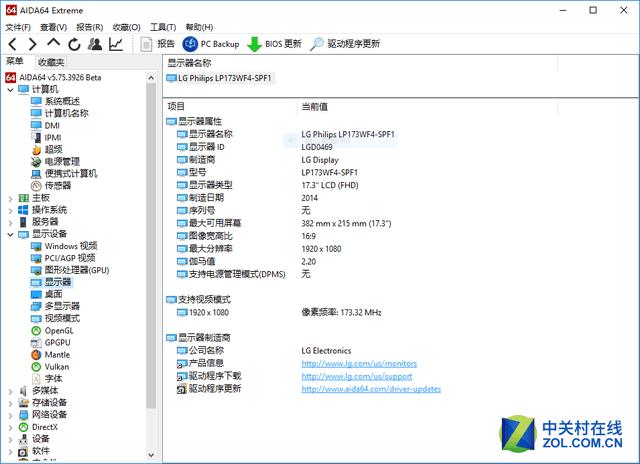Select 视频模式 tree item
Image resolution: width=640 pixels, height=464 pixels.
coord(55,318)
